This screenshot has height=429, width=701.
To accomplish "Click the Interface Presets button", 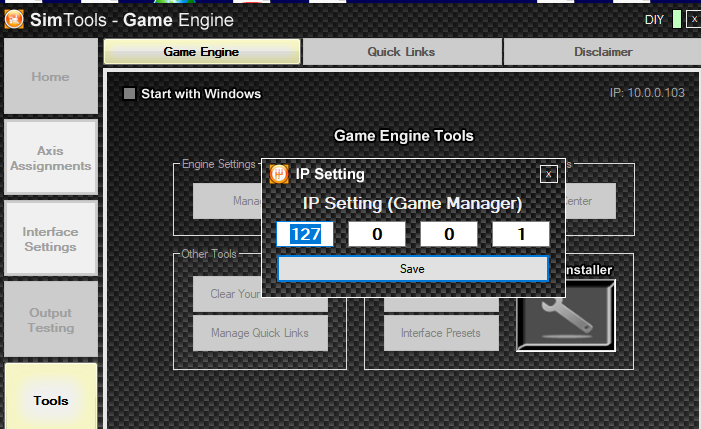I will pyautogui.click(x=441, y=333).
